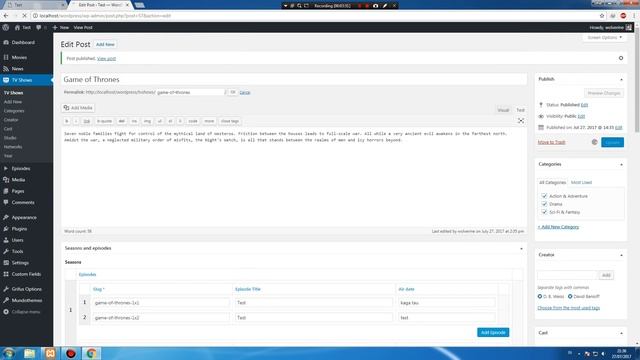The image size is (640, 360).
Task: Open Custom Fields in the sidebar
Action: click(26, 274)
